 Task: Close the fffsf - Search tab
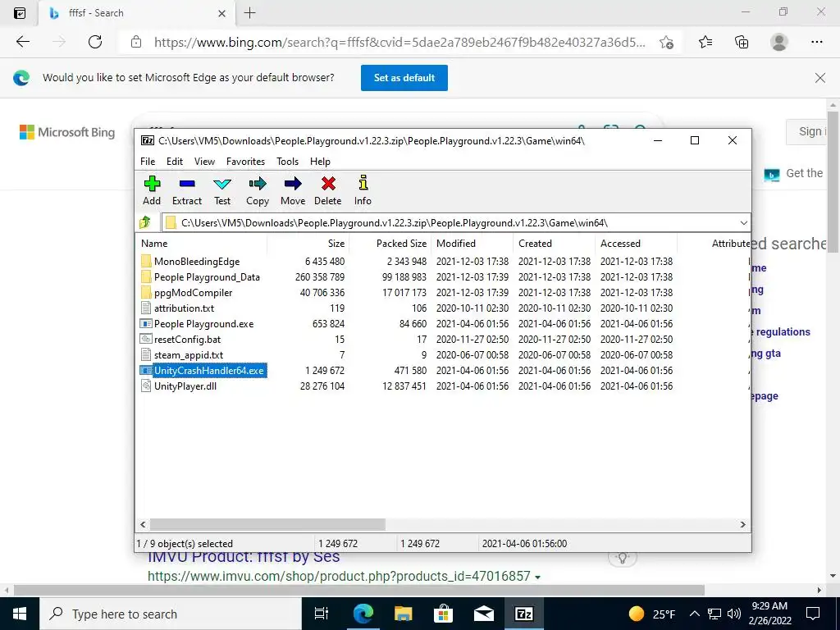[221, 13]
